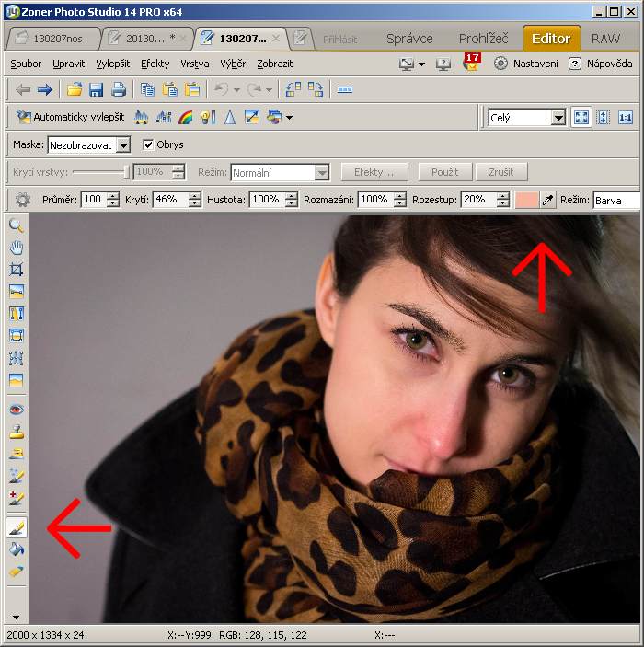Image resolution: width=644 pixels, height=647 pixels.
Task: Expand more tools arrow in left toolbar
Action: coord(16,616)
